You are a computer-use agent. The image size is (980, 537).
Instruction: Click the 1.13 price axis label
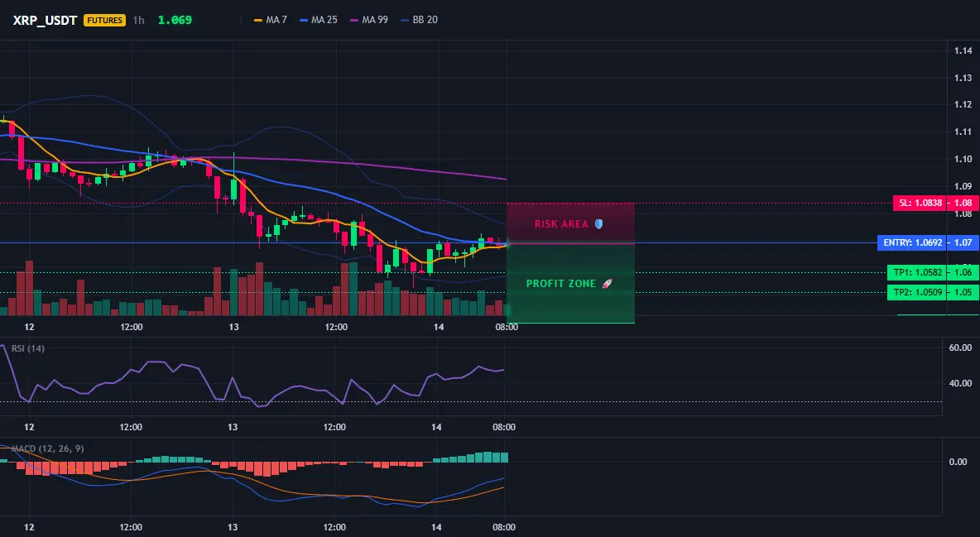[x=963, y=78]
